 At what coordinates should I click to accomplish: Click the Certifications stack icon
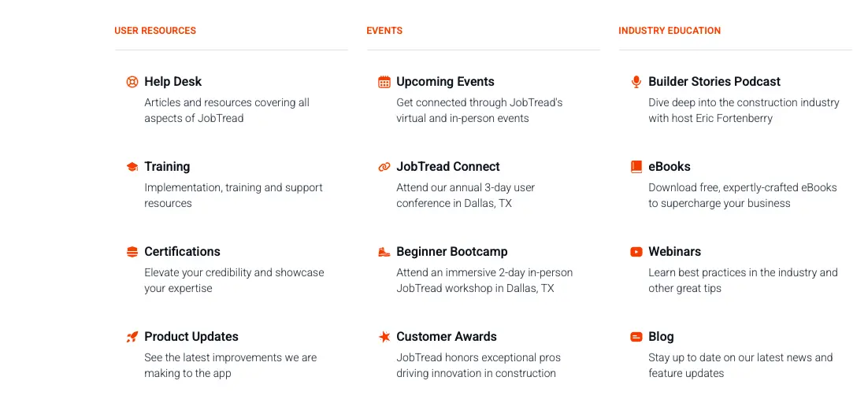pyautogui.click(x=132, y=252)
